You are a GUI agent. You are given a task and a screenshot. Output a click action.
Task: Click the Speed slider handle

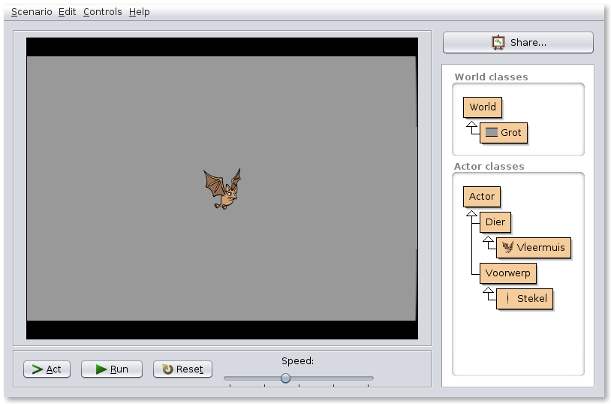tap(286, 378)
